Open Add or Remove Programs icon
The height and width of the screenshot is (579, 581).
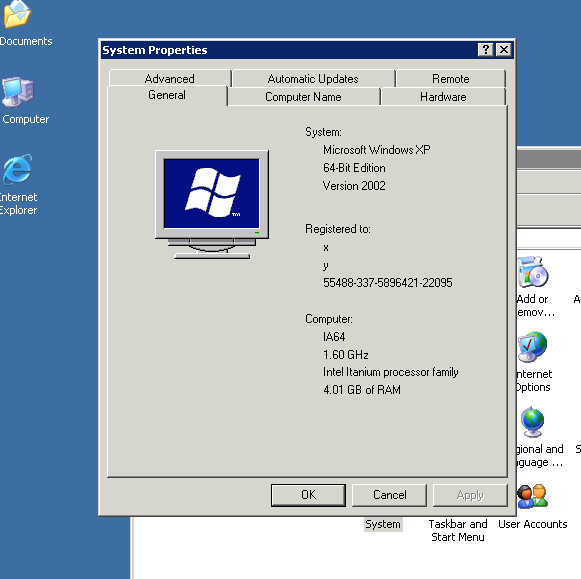pyautogui.click(x=533, y=272)
